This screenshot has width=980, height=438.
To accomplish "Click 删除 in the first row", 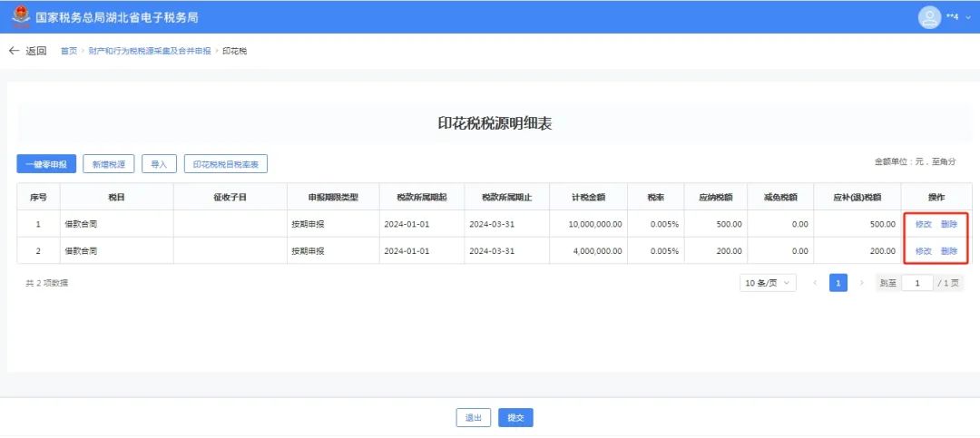I will point(949,224).
